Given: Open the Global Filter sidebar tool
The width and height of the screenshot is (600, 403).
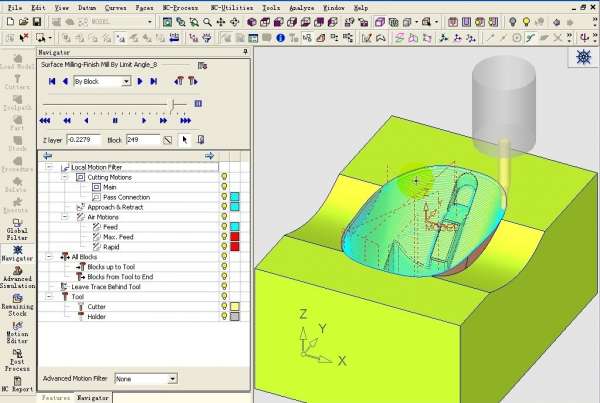Looking at the screenshot, I should 17,229.
